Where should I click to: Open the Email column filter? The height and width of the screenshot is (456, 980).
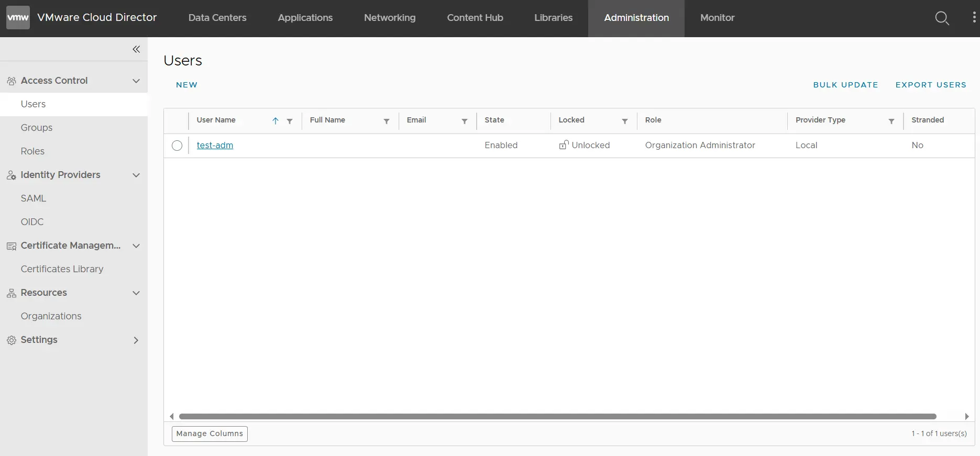pos(465,121)
